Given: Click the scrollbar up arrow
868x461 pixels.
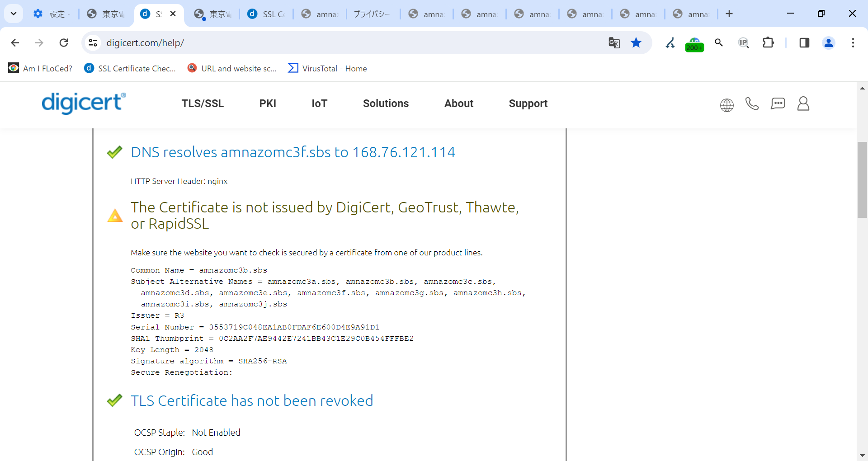Looking at the screenshot, I should (862, 88).
